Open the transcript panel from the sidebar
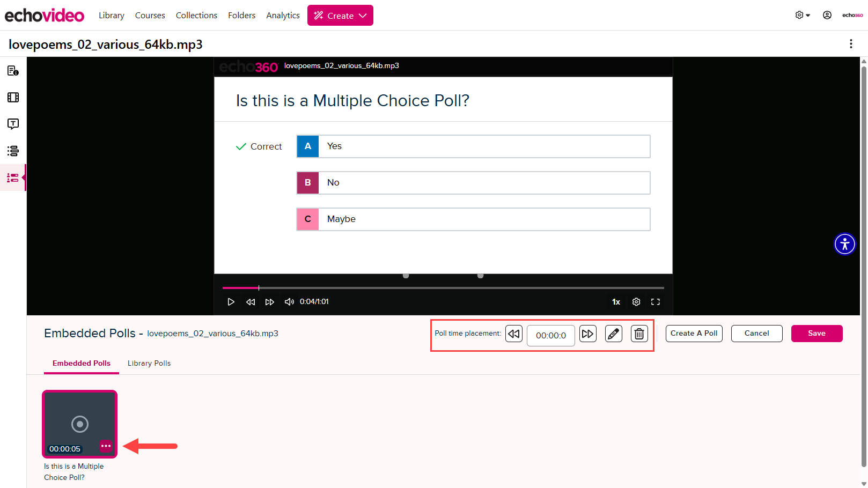This screenshot has width=868, height=488. pyautogui.click(x=13, y=124)
